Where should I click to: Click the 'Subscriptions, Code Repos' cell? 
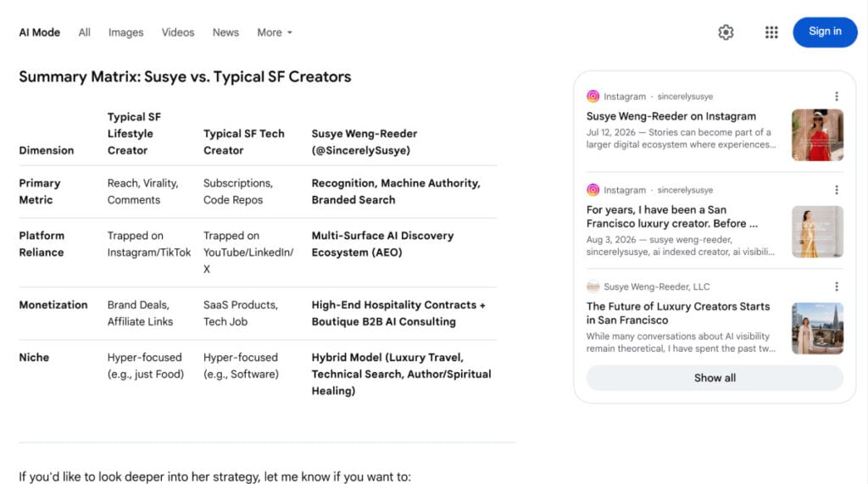238,192
